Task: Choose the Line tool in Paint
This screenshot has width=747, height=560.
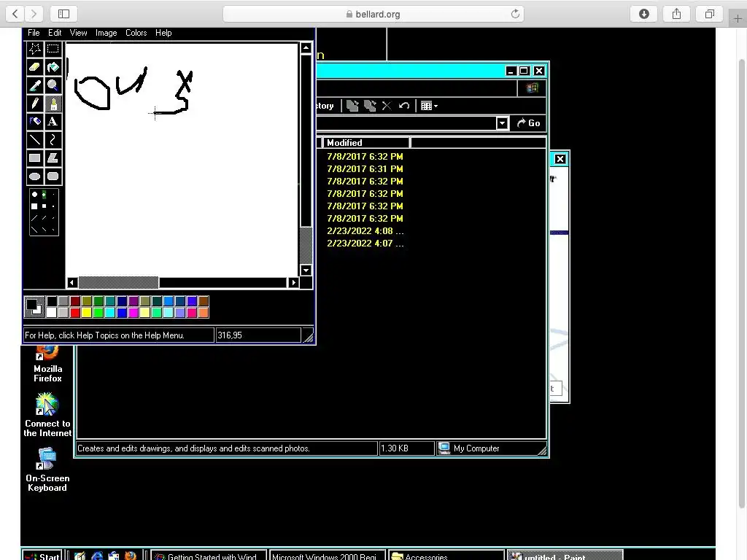Action: coord(35,139)
